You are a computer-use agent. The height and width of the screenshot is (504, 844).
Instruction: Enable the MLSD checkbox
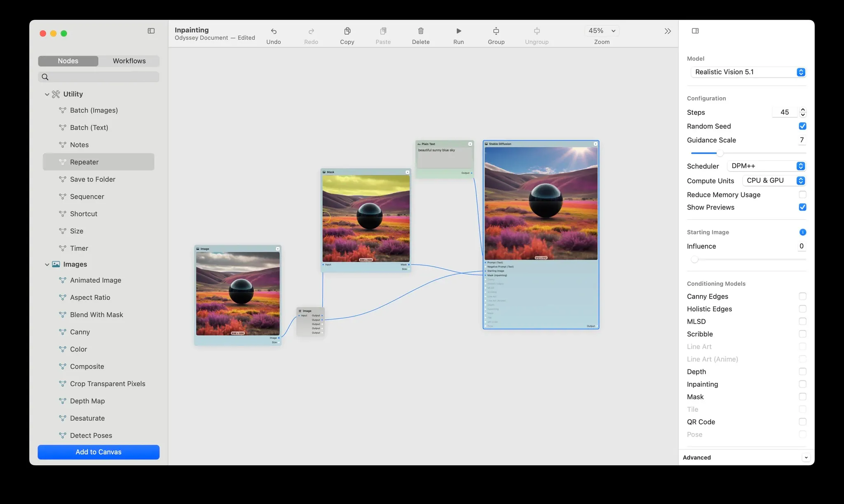point(802,321)
